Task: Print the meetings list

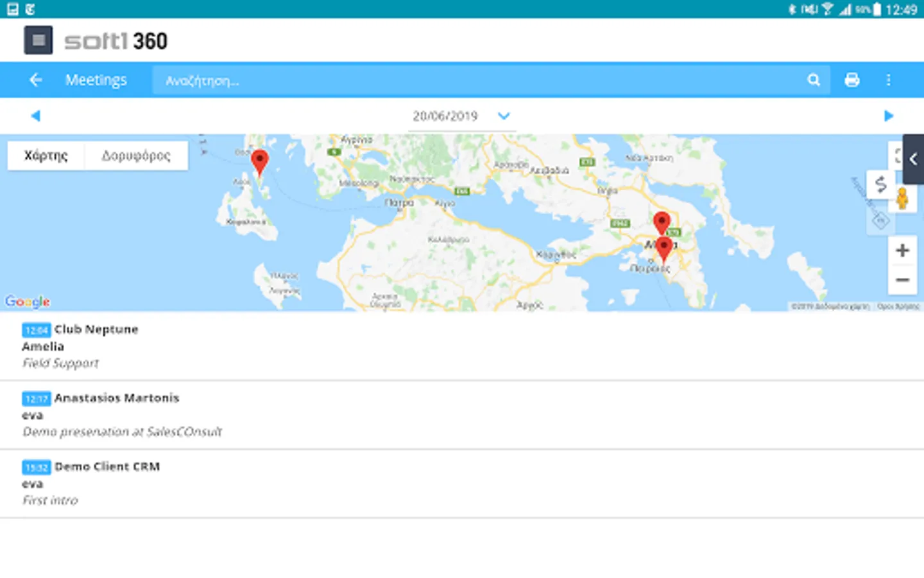Action: pyautogui.click(x=852, y=80)
